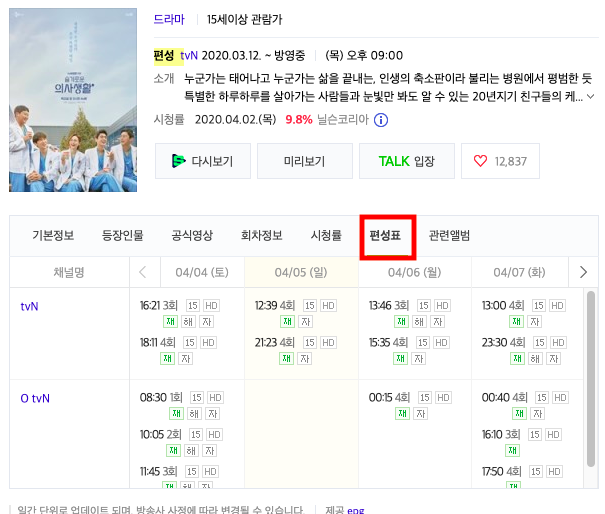Click the O tvN 17:50 4회 entry
605x514 pixels.
point(502,472)
